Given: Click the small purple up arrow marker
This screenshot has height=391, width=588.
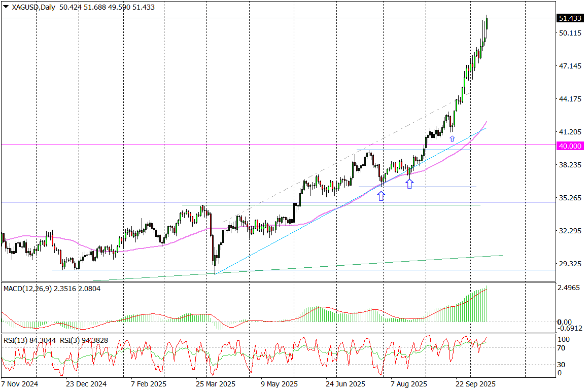Looking at the screenshot, I should (x=452, y=138).
